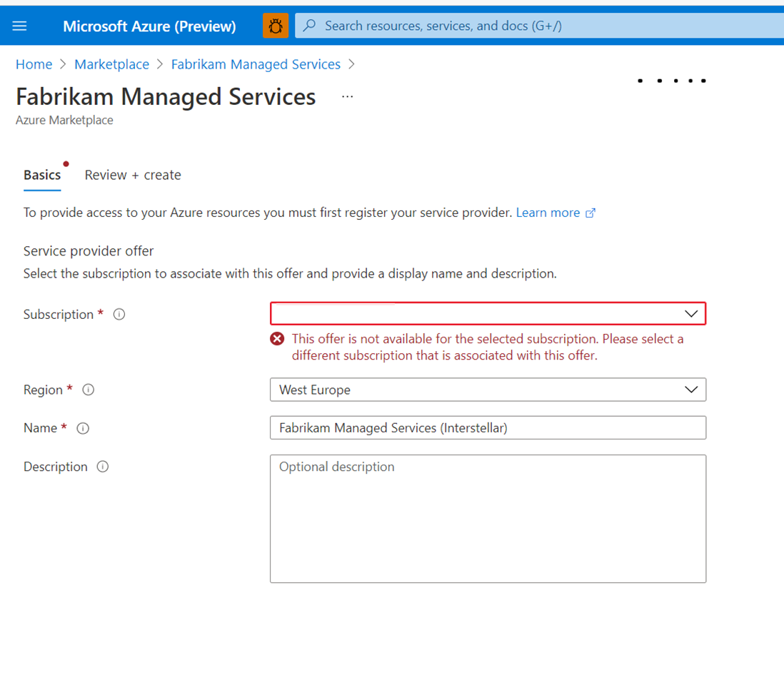Click the Subscription info icon
Viewport: 784px width, 675px height.
(119, 314)
